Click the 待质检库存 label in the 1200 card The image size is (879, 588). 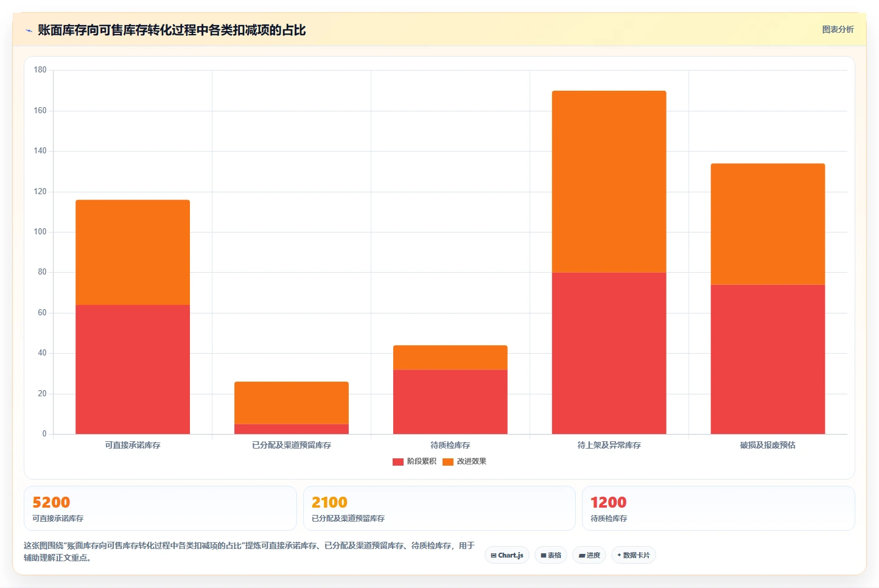click(x=609, y=519)
